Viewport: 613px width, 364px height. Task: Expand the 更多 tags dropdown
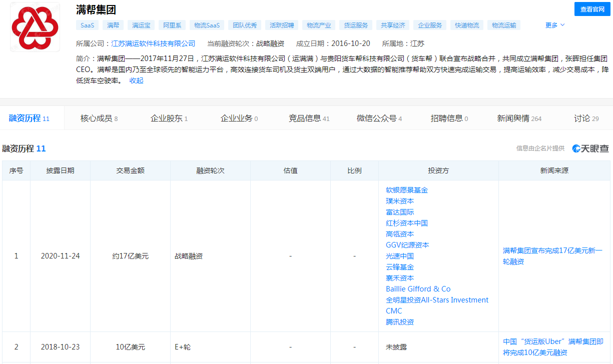(555, 25)
